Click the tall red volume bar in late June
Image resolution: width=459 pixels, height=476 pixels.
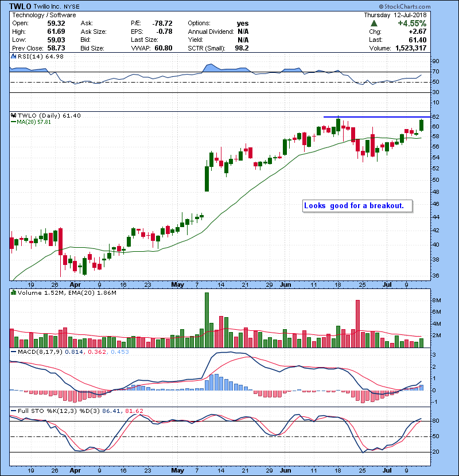[357, 323]
